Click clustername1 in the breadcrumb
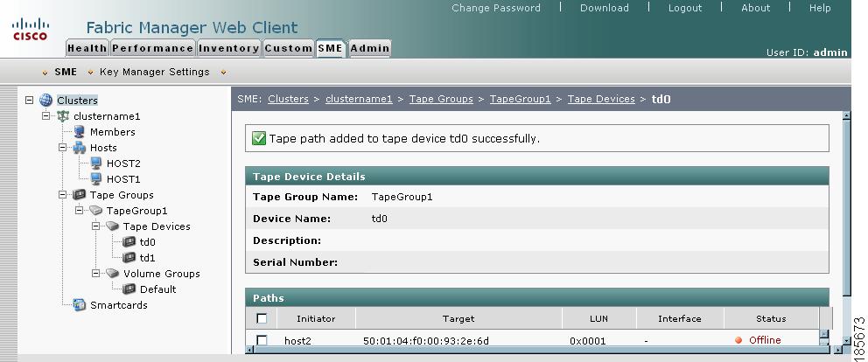 pyautogui.click(x=359, y=99)
